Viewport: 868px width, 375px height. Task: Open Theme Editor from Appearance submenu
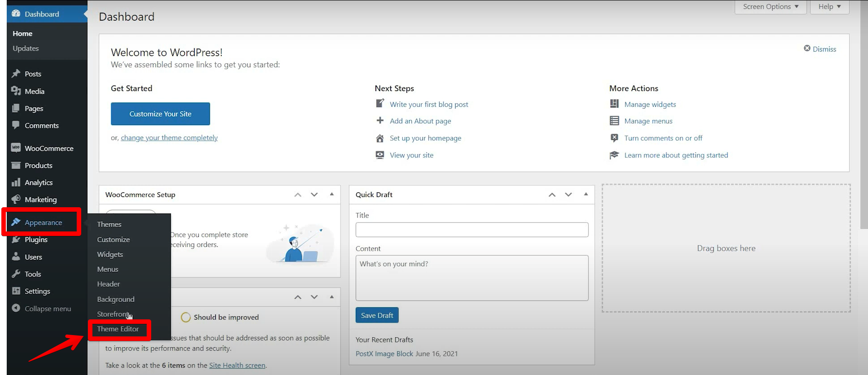pos(118,329)
